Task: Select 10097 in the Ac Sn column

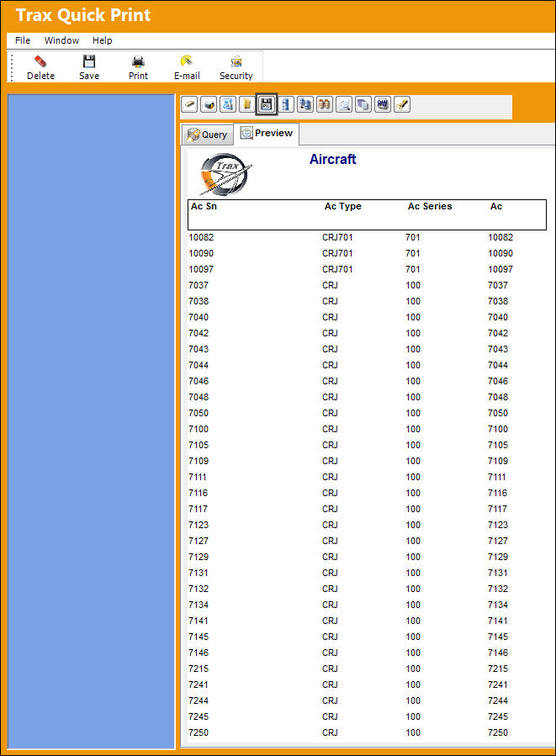Action: [201, 269]
